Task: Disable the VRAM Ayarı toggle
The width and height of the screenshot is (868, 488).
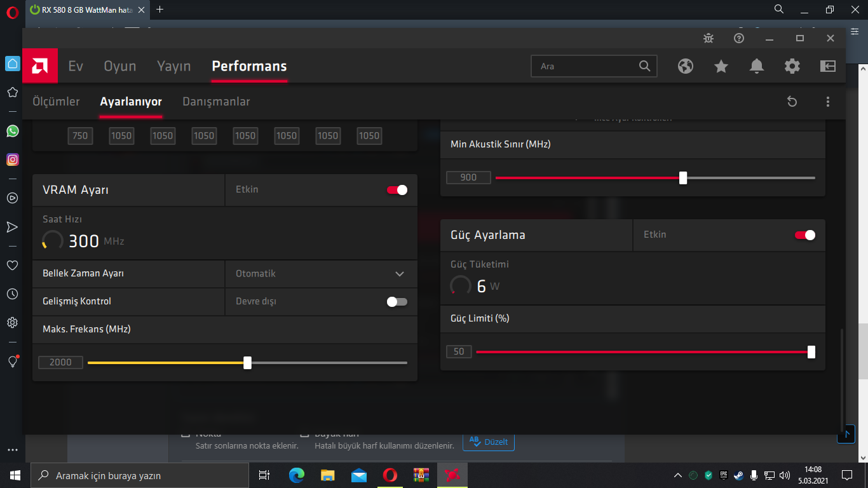Action: pos(397,190)
